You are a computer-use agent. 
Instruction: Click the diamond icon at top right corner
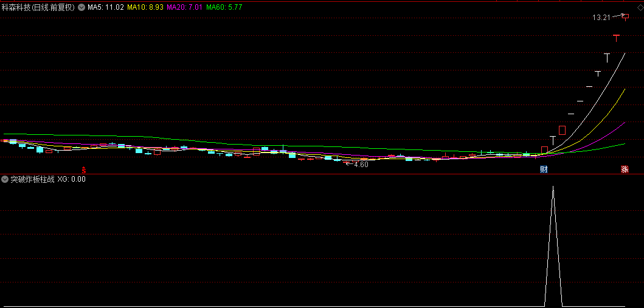(x=640, y=7)
